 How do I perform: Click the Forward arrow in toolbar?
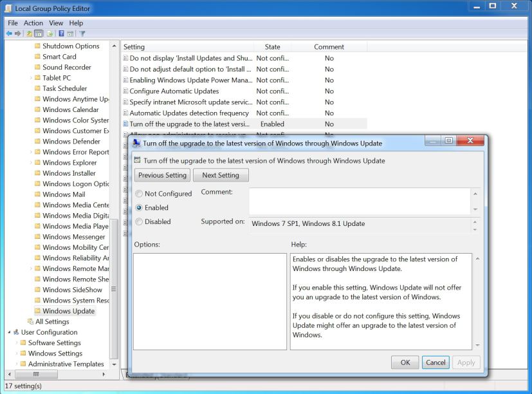click(17, 33)
